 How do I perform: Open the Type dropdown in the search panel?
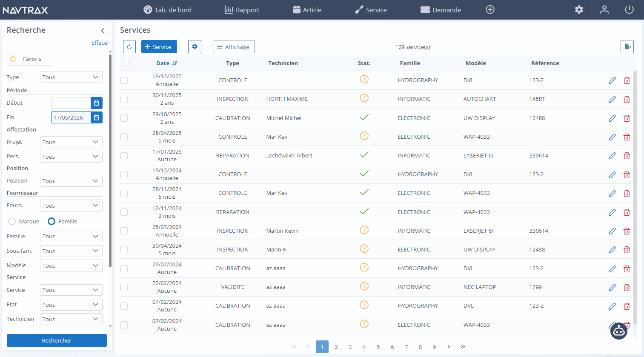point(71,77)
